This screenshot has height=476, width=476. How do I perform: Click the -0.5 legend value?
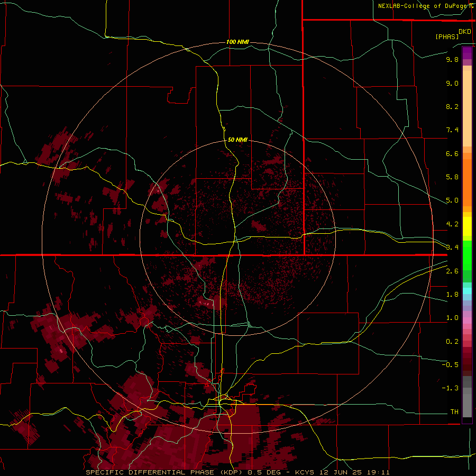pos(450,365)
